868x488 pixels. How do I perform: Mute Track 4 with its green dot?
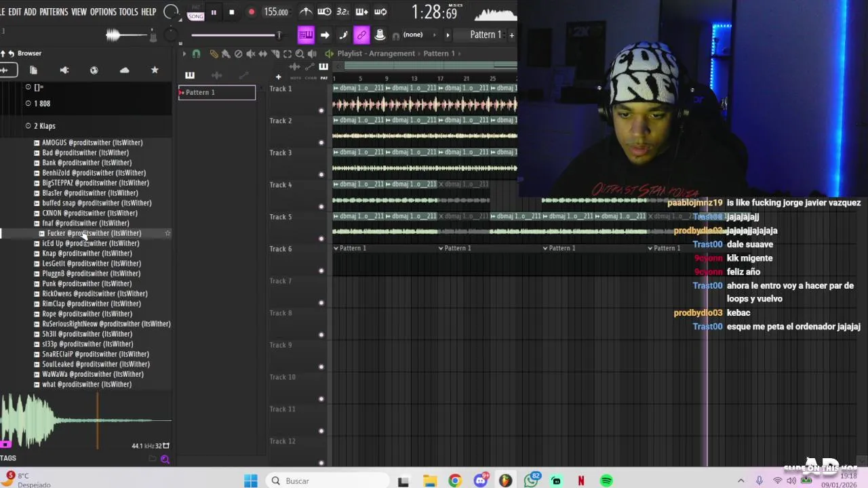[321, 207]
